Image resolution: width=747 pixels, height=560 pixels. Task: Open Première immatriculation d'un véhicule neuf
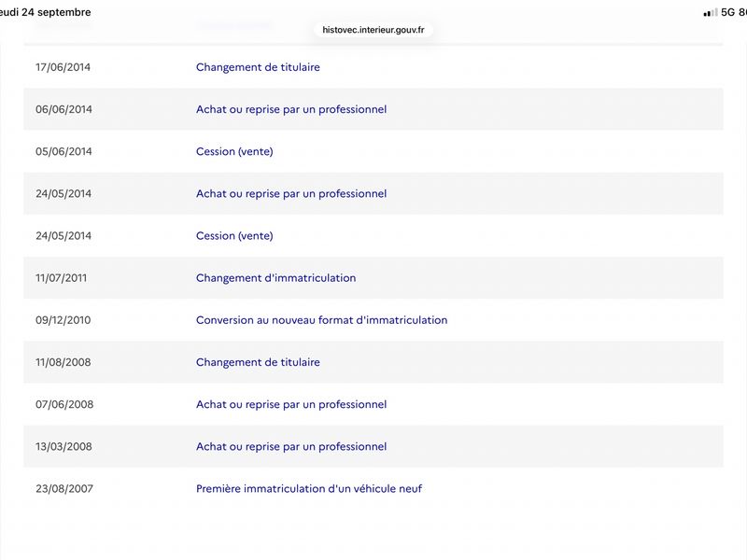pyautogui.click(x=309, y=488)
